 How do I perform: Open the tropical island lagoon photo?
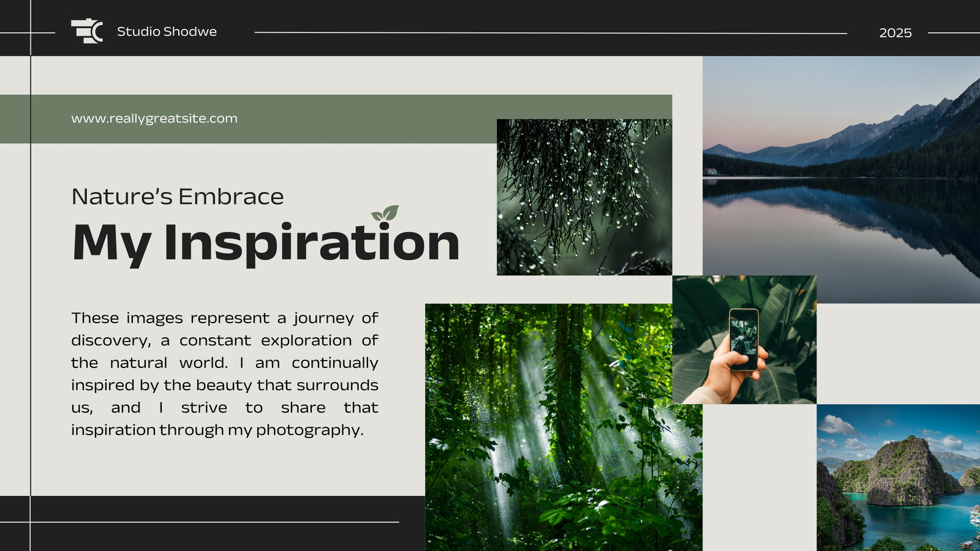(898, 478)
